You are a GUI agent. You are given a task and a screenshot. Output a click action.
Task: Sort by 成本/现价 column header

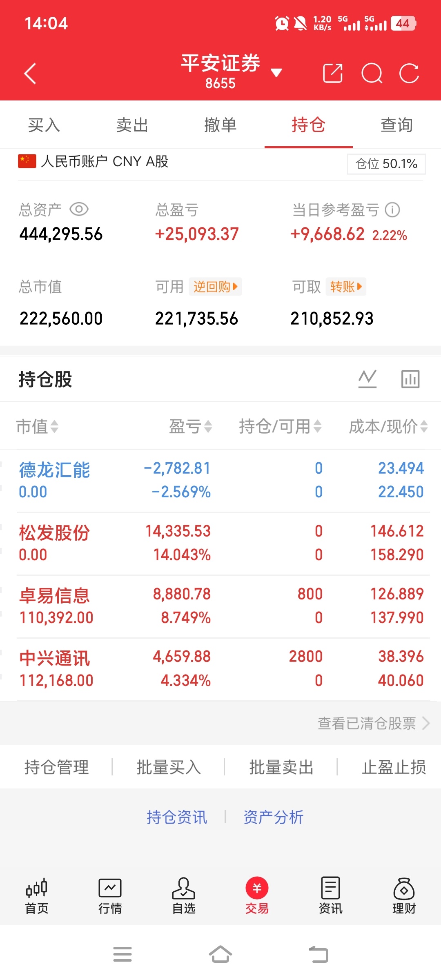388,427
